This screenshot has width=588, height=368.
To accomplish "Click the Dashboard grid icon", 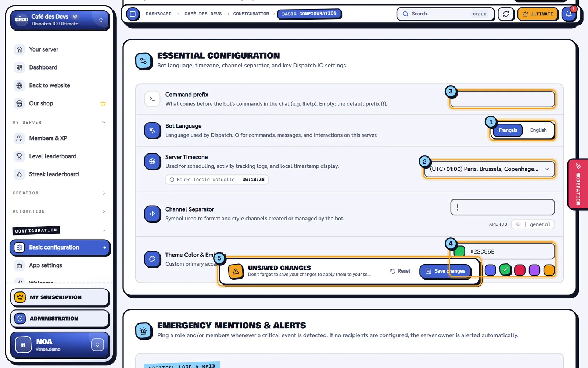I will click(19, 67).
